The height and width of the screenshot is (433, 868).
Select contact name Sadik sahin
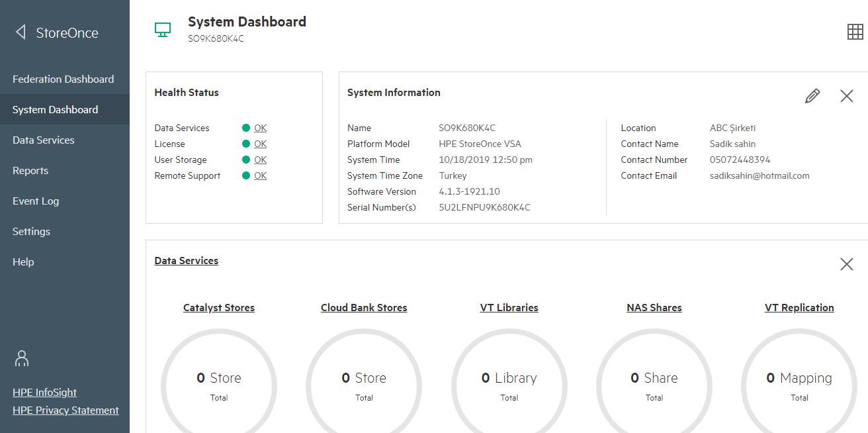click(732, 144)
